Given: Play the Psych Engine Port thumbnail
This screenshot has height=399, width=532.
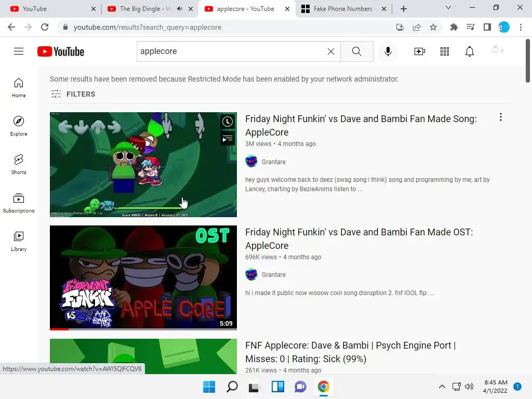Looking at the screenshot, I should coord(143,356).
